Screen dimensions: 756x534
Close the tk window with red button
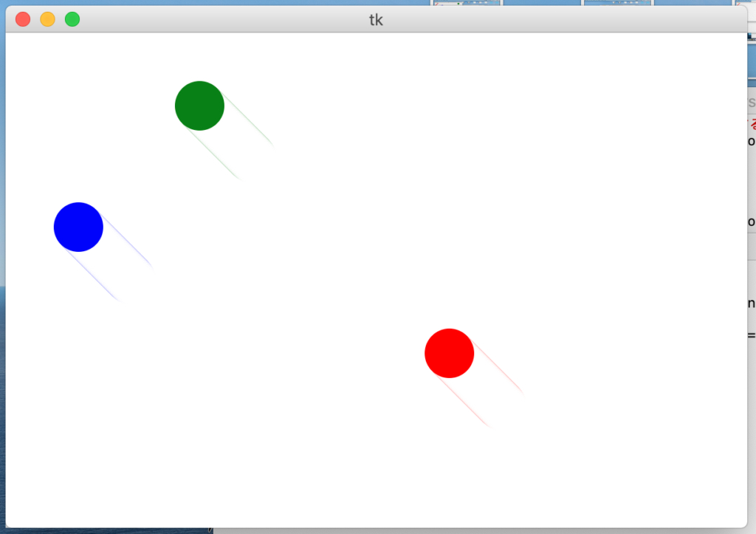coord(23,19)
